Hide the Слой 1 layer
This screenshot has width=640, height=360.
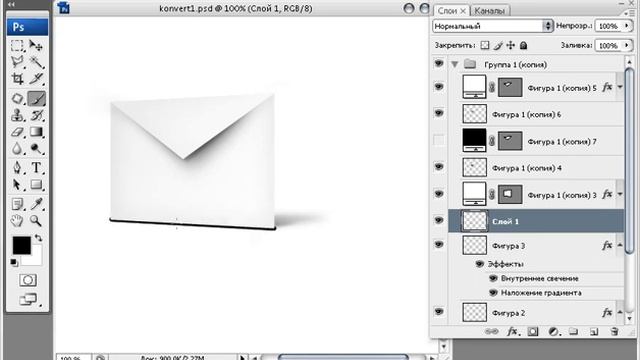[439, 220]
